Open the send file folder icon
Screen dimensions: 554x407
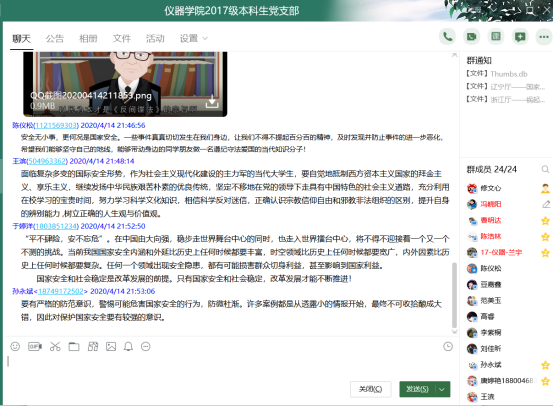pyautogui.click(x=74, y=347)
